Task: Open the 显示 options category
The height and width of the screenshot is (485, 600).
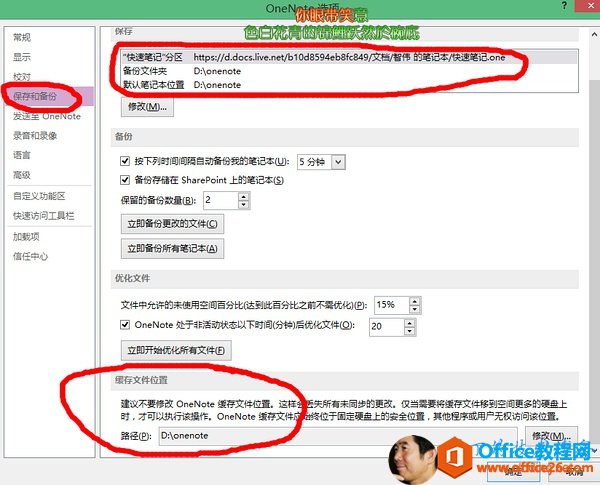Action: click(22, 57)
